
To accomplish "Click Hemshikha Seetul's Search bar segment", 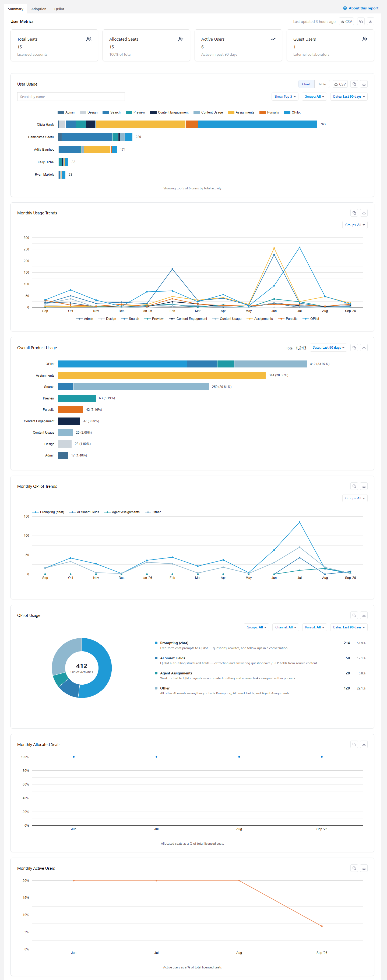I will [x=87, y=137].
